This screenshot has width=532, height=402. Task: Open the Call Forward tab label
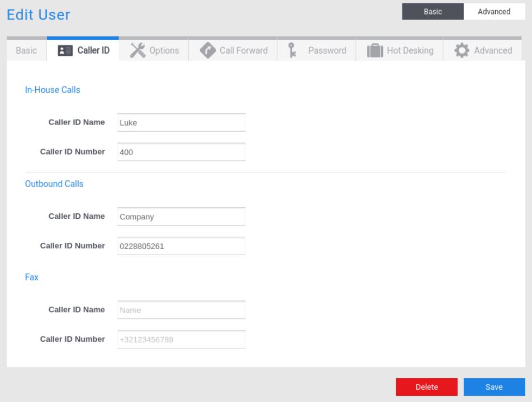[243, 51]
